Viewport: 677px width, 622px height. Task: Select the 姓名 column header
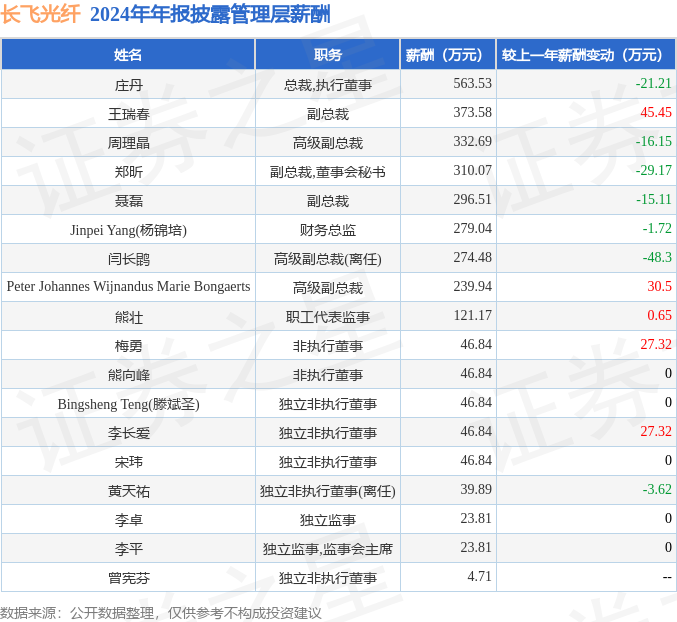(128, 54)
